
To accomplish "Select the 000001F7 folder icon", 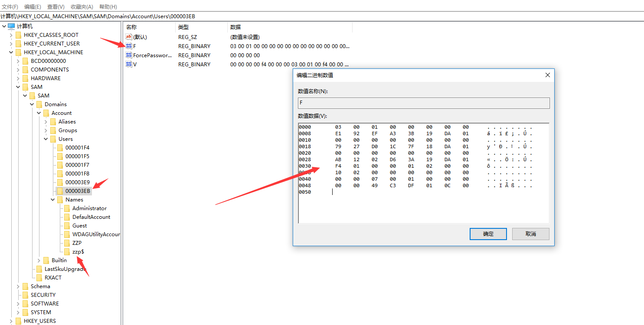I will tap(60, 165).
